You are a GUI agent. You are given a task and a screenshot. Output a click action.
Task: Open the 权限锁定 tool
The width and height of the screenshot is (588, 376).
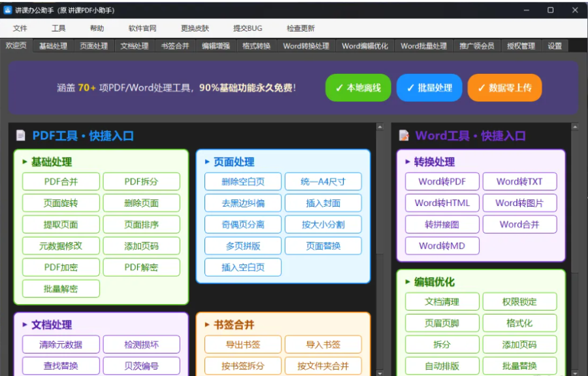(x=520, y=301)
